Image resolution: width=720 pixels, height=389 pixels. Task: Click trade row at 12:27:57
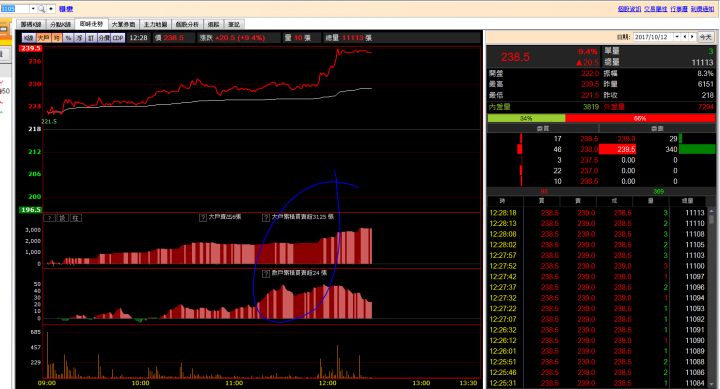597,255
